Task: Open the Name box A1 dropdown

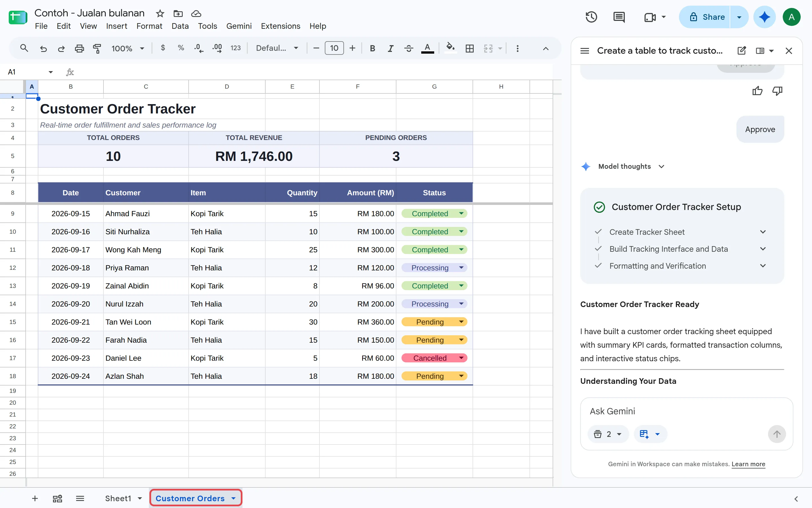Action: (51, 72)
